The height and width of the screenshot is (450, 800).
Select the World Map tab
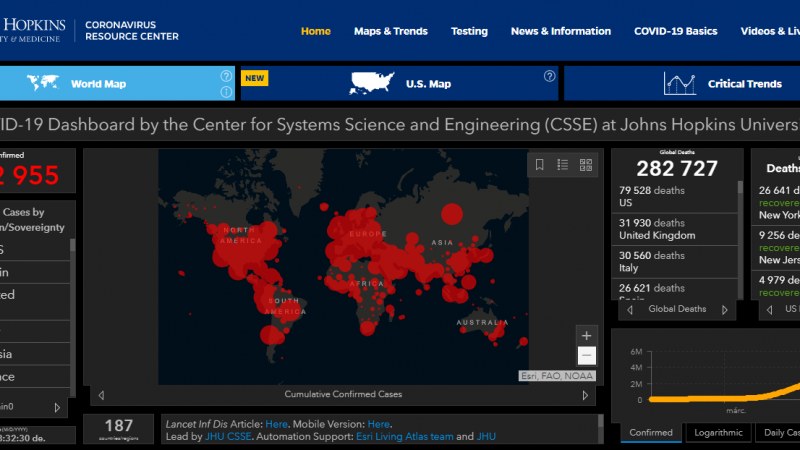point(117,83)
